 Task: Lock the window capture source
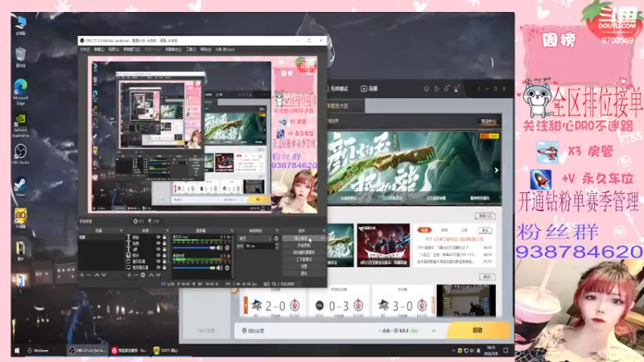164,261
